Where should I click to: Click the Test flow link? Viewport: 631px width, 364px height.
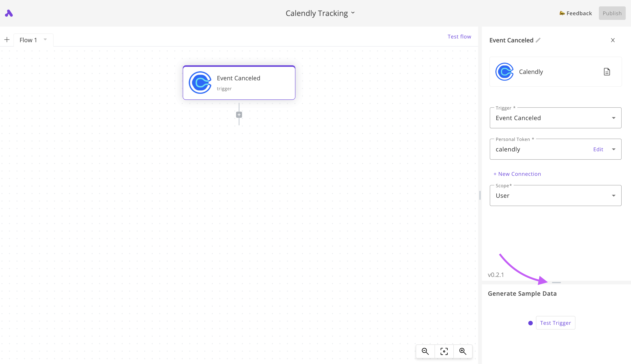(x=459, y=37)
